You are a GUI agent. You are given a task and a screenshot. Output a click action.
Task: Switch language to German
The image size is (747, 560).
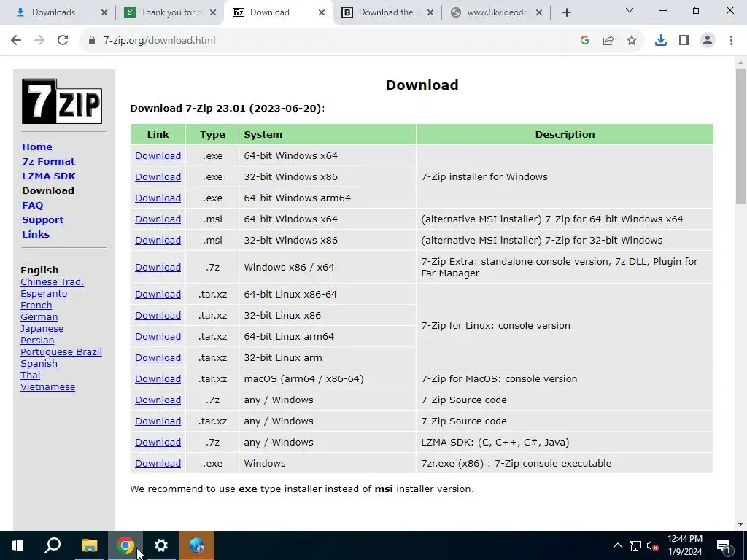point(39,317)
